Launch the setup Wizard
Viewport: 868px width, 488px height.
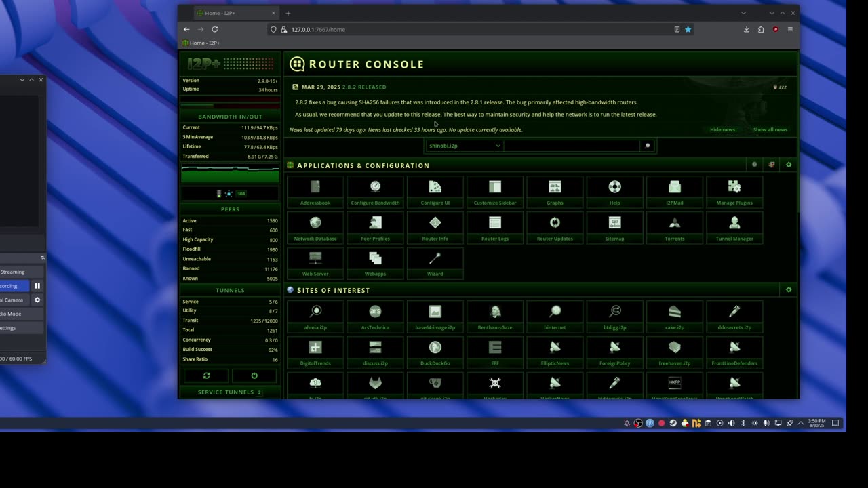tap(435, 263)
